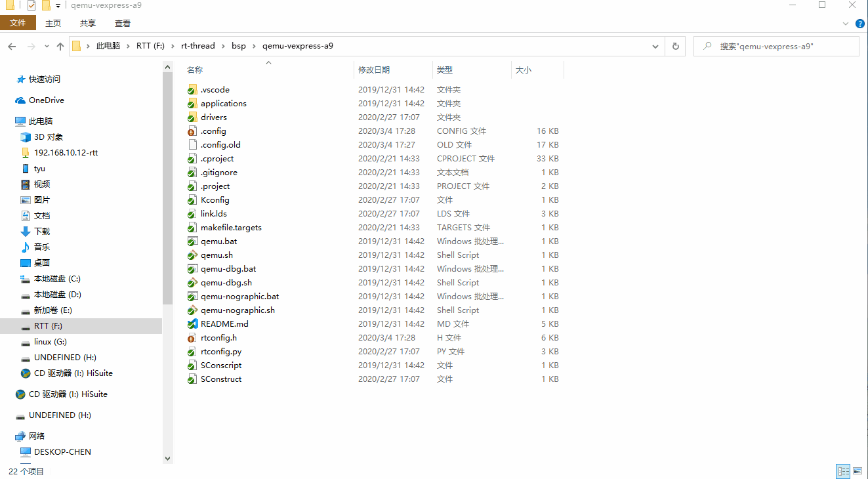Open the View ribbon tab

[x=123, y=23]
